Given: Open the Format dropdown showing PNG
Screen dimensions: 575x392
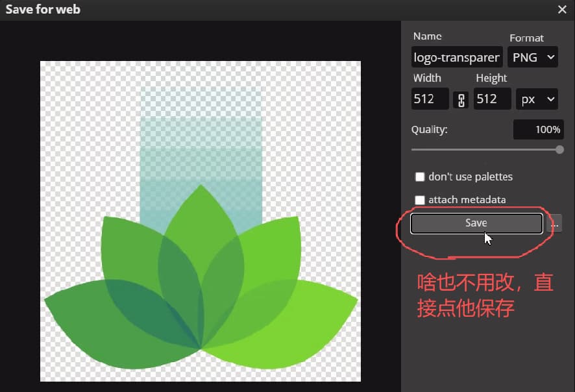Looking at the screenshot, I should (532, 57).
